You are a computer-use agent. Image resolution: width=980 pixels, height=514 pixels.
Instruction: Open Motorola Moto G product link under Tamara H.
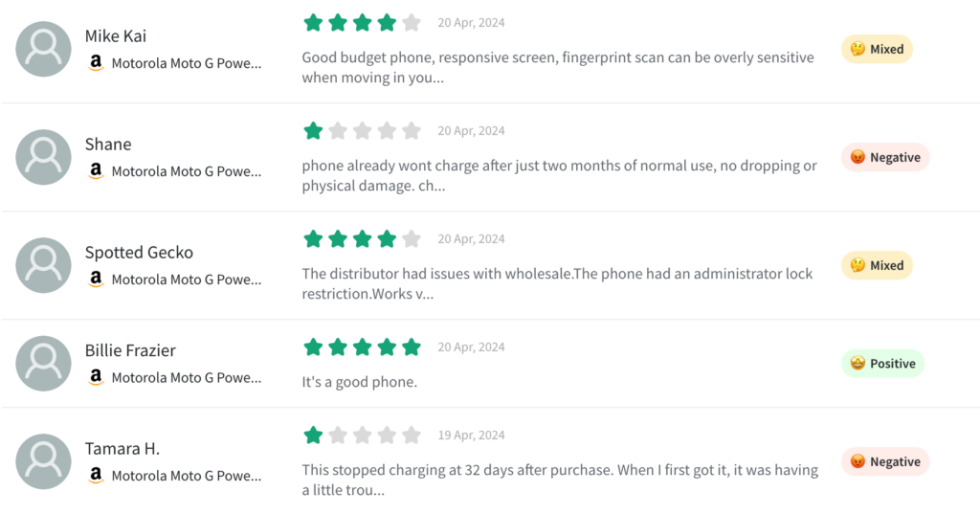186,476
